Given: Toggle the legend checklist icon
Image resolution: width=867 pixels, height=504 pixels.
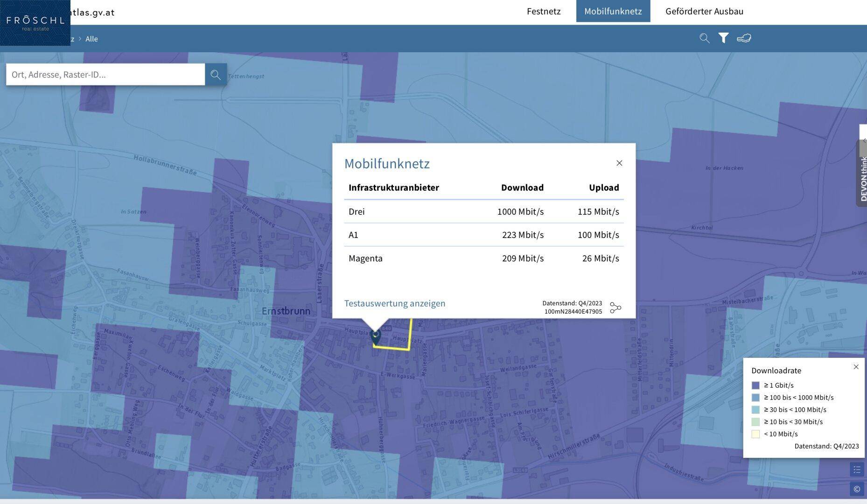Looking at the screenshot, I should click(x=857, y=469).
